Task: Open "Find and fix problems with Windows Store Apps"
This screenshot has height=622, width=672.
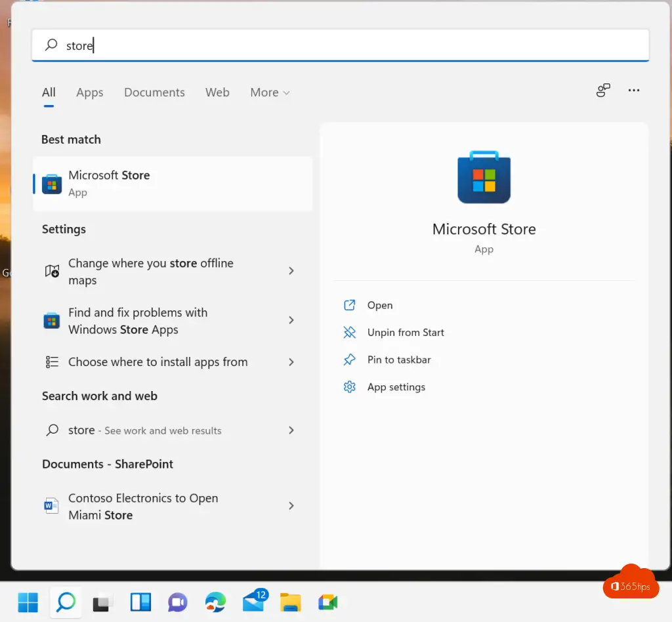Action: tap(173, 320)
